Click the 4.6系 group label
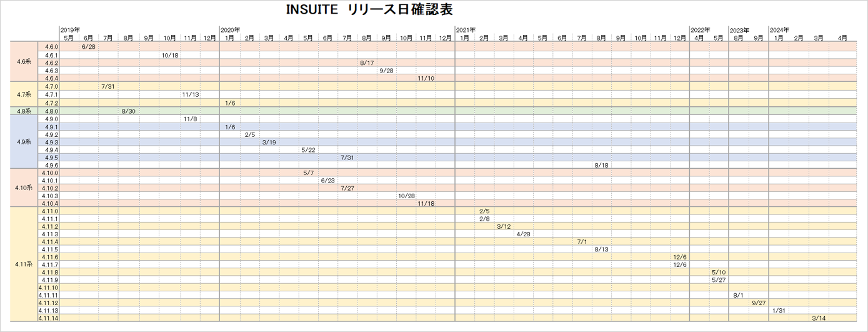This screenshot has width=868, height=332. tap(24, 62)
